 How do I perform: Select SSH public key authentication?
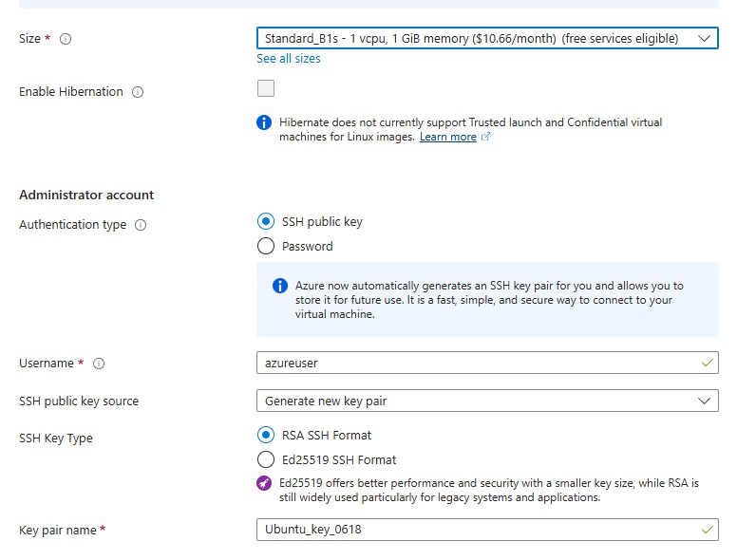coord(266,221)
